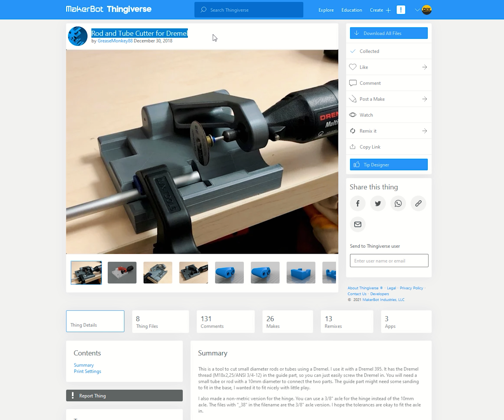The height and width of the screenshot is (420, 504).
Task: Share this thing on Twitter
Action: [x=378, y=203]
